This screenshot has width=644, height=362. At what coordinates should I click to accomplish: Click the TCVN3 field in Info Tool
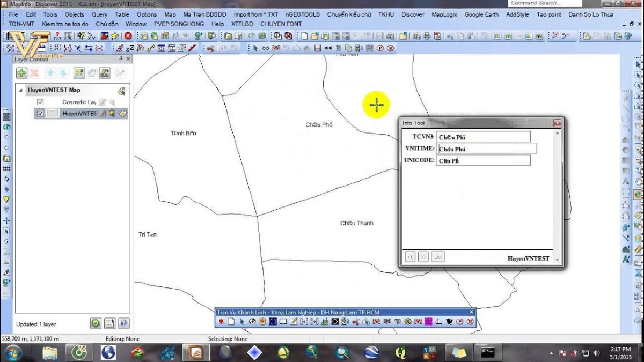pyautogui.click(x=483, y=137)
